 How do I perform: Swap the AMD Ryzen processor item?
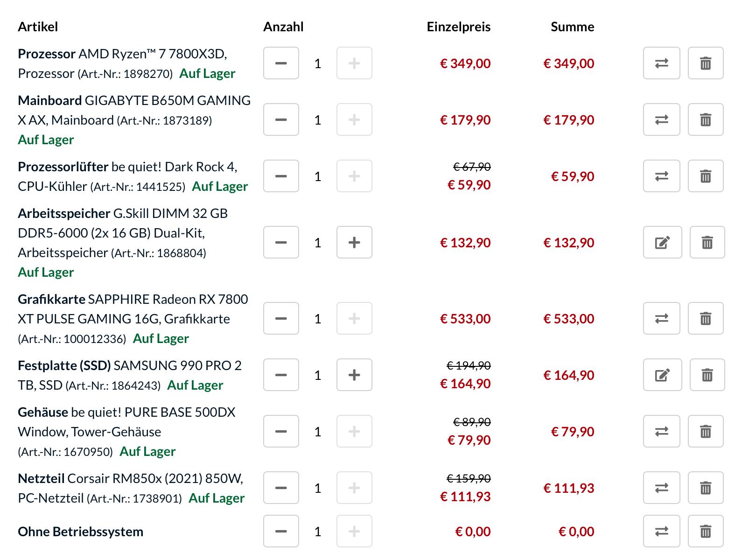(x=661, y=63)
